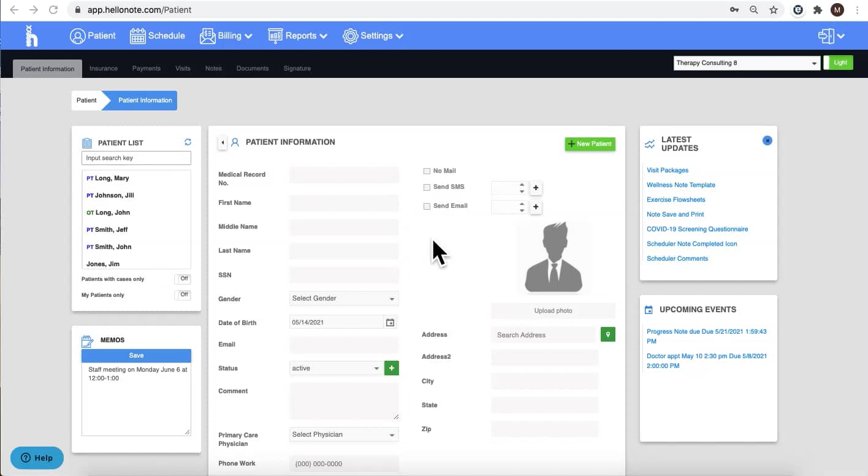This screenshot has width=868, height=476.
Task: Open the saved passwords key icon
Action: coord(734,10)
